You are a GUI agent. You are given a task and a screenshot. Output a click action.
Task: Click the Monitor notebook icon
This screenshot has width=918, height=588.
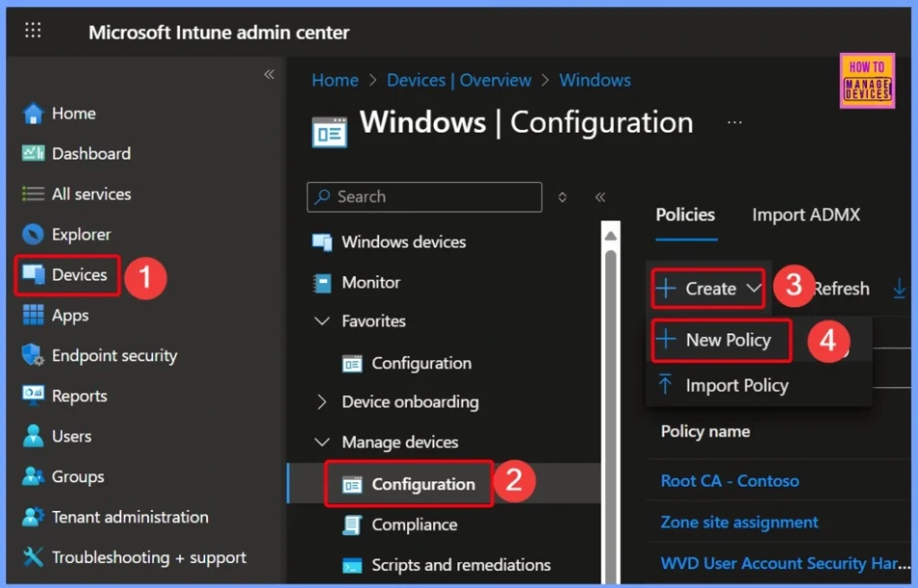[322, 283]
